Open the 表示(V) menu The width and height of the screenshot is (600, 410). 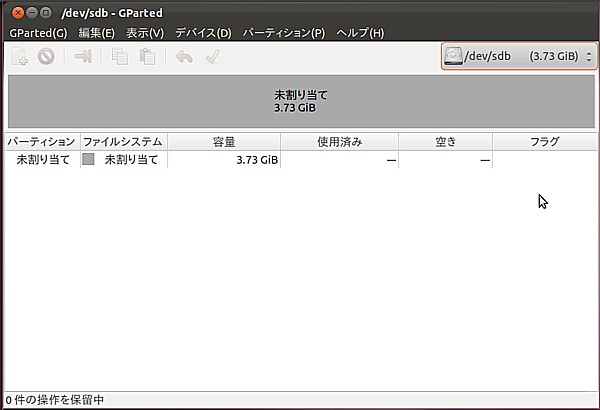click(144, 33)
